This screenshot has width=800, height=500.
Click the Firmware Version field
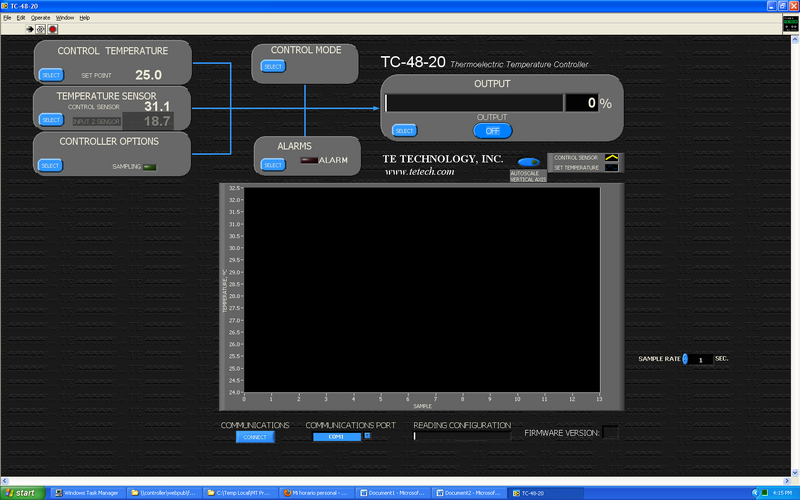(x=610, y=433)
